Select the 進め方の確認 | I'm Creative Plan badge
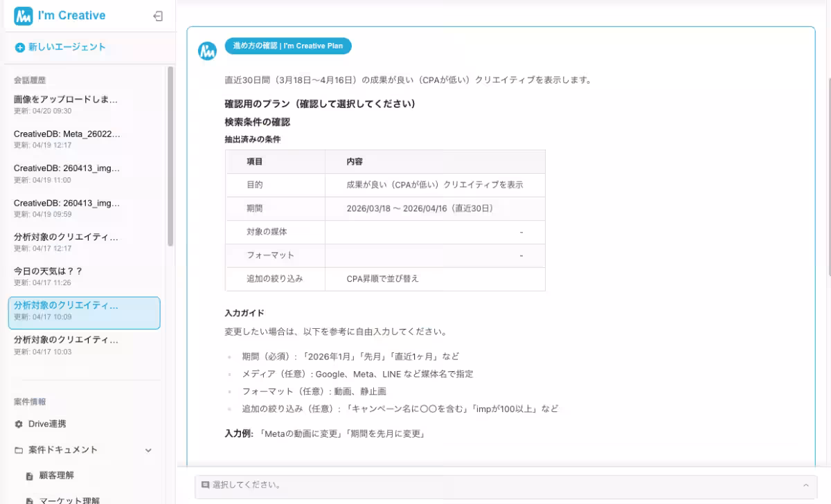831x504 pixels. [x=289, y=46]
